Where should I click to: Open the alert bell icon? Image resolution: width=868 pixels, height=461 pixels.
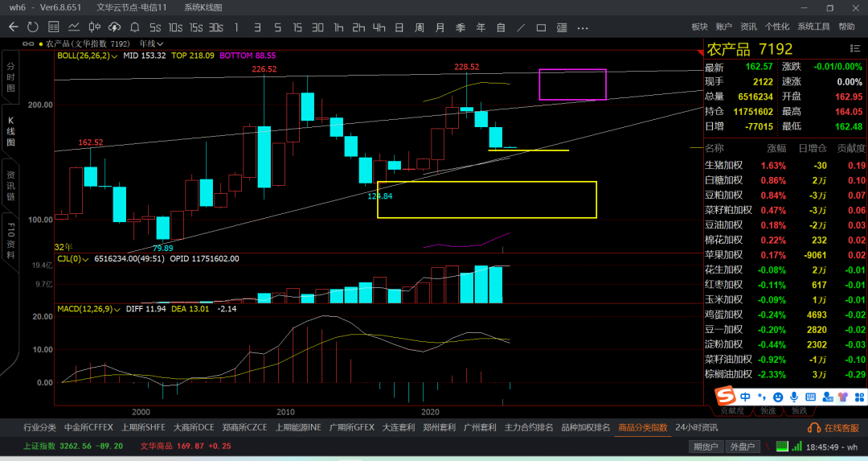click(x=134, y=27)
